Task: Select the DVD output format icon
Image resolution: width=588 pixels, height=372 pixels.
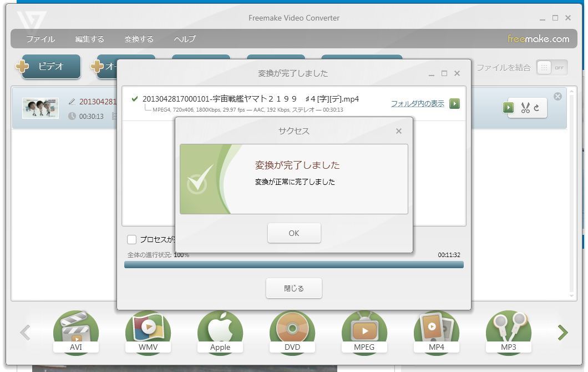Action: (292, 332)
